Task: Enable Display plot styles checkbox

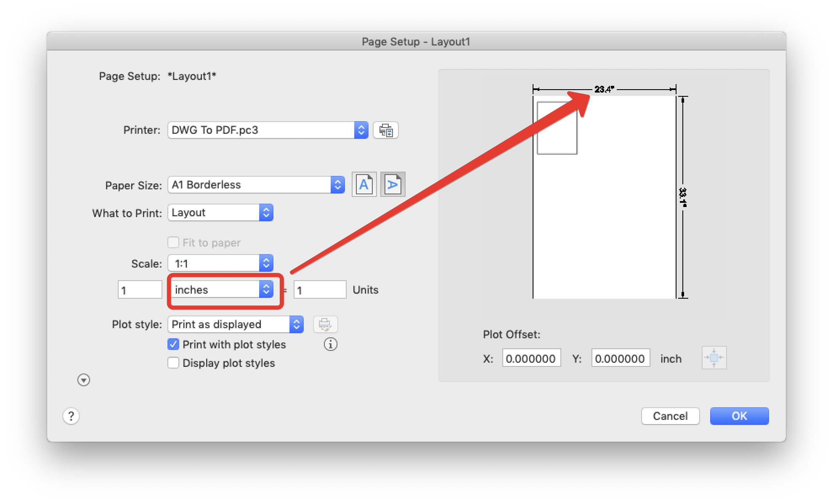Action: pyautogui.click(x=173, y=363)
